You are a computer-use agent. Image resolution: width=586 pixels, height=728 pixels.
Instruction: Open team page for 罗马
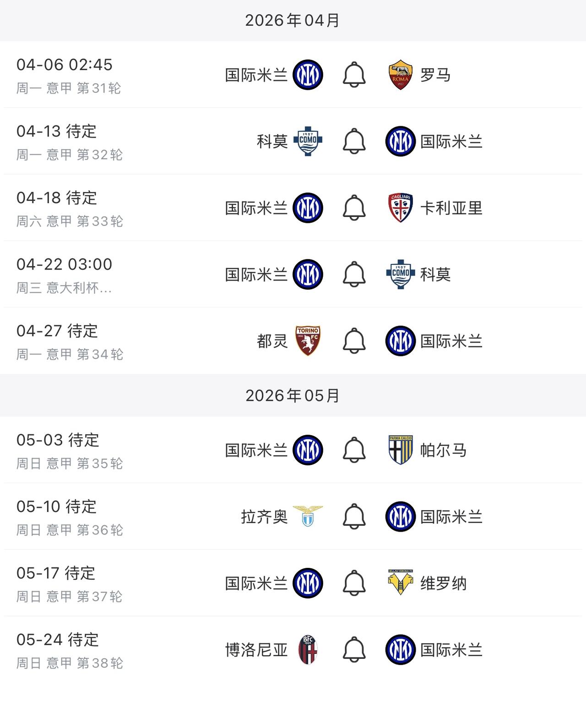[435, 75]
